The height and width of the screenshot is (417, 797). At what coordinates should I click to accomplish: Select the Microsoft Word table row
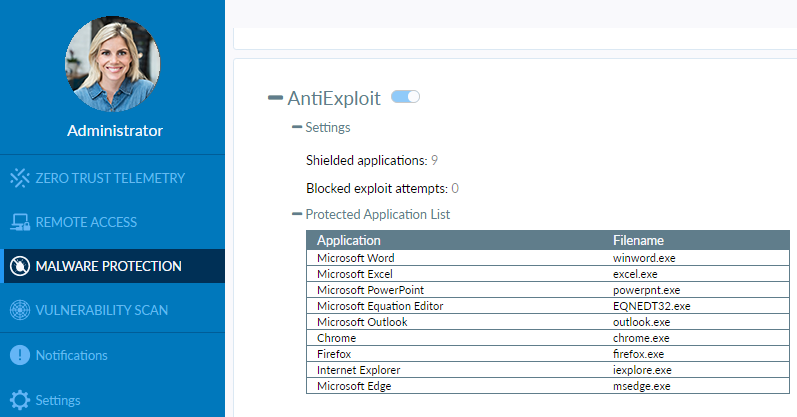pyautogui.click(x=357, y=258)
